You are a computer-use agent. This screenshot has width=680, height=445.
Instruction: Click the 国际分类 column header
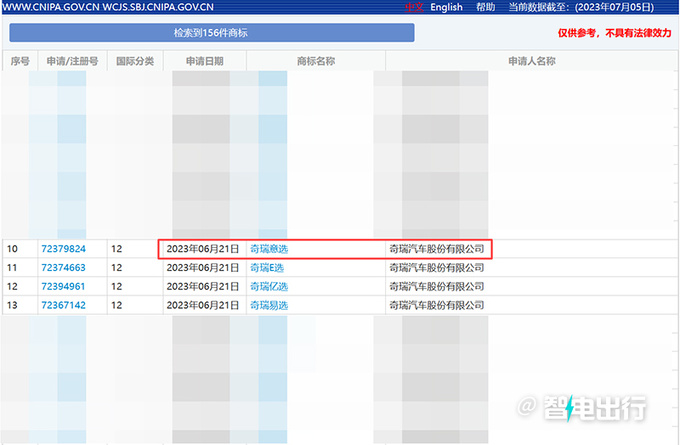tap(135, 61)
